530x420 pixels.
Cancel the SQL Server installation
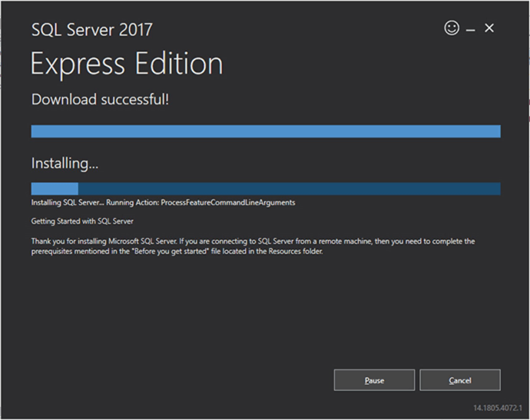460,380
